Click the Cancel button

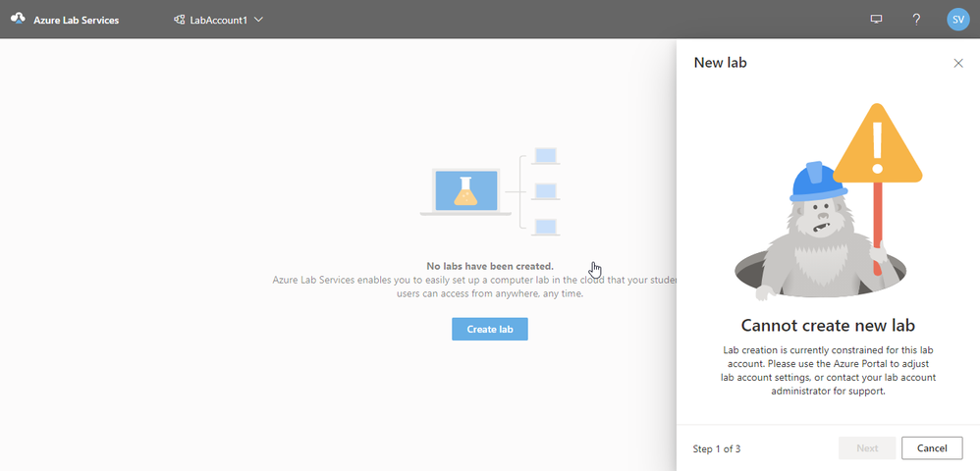(932, 447)
